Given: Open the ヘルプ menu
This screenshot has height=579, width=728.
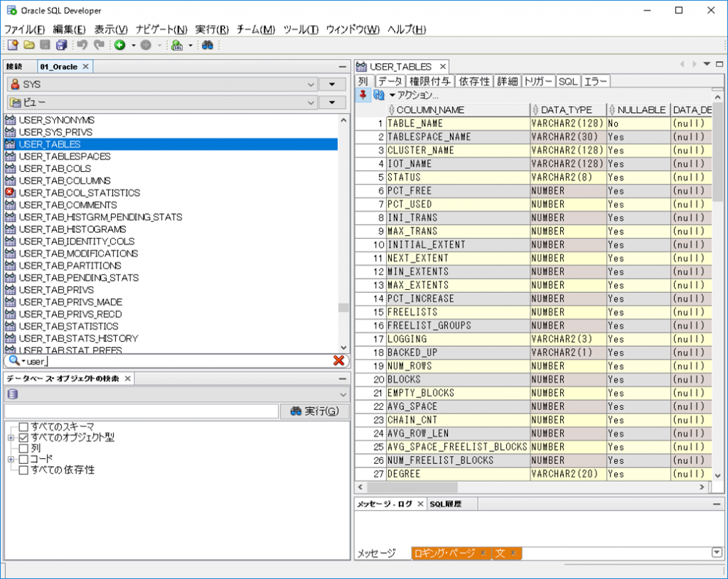Looking at the screenshot, I should (407, 30).
